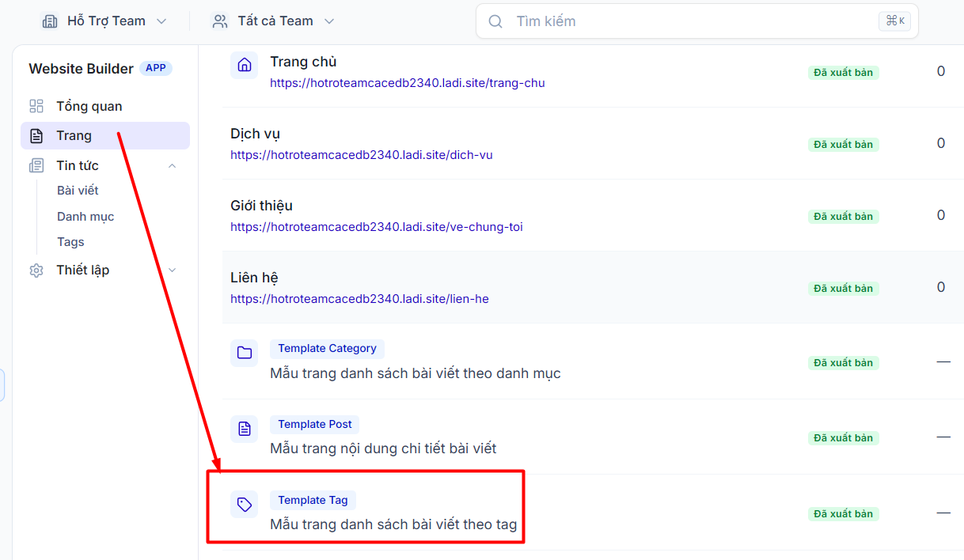
Task: Expand the Hỗ Trợ Team dropdown chevron
Action: tap(161, 21)
